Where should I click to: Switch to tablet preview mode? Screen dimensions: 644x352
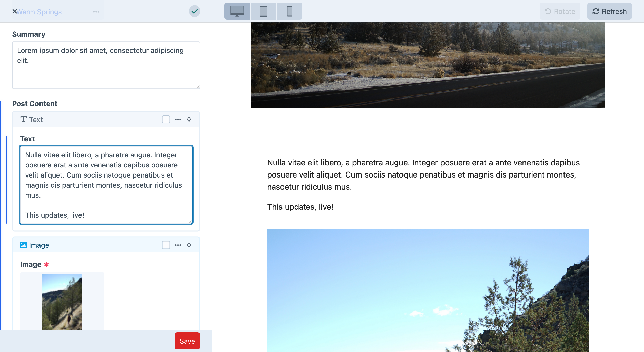[263, 11]
